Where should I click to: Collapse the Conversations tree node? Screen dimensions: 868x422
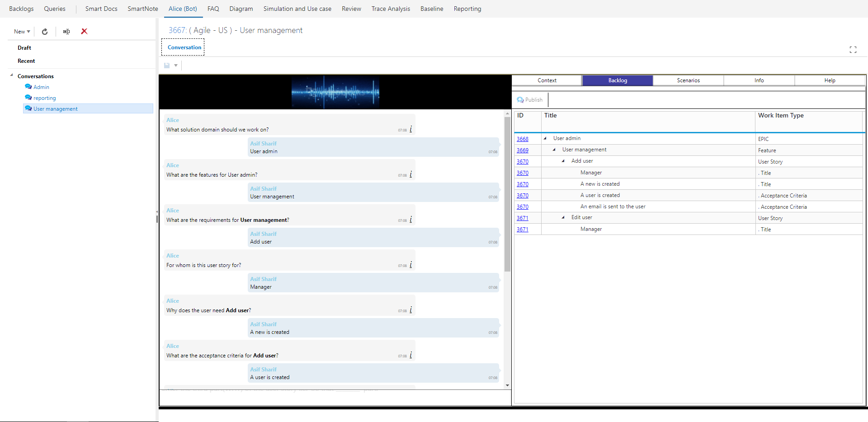tap(12, 75)
